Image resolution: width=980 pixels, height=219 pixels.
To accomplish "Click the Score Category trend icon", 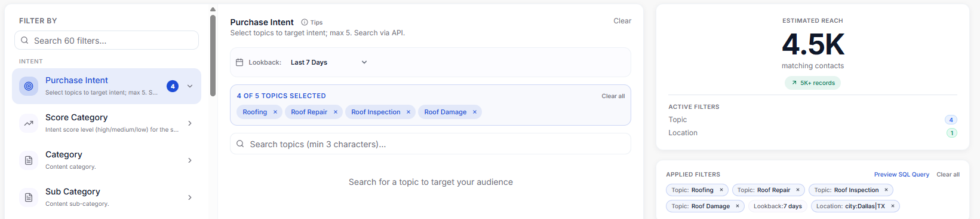I will [28, 123].
